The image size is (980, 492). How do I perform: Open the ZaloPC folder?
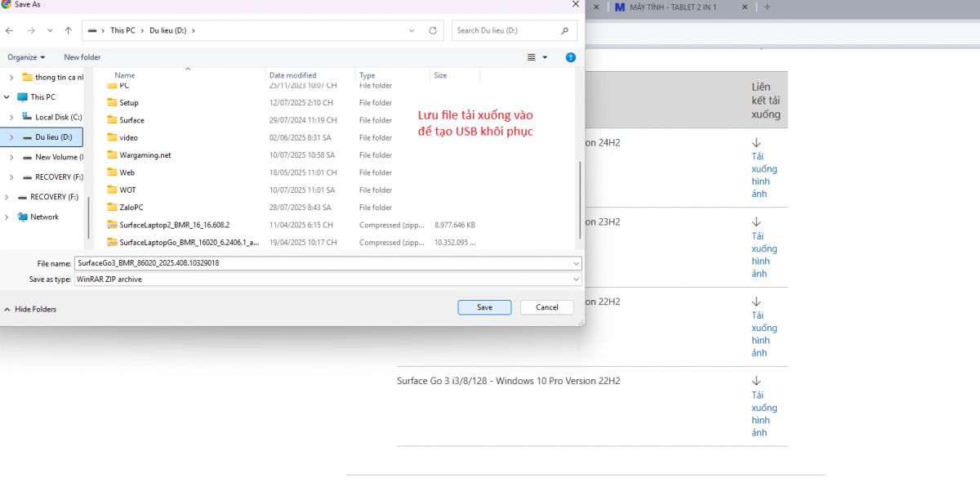click(132, 207)
